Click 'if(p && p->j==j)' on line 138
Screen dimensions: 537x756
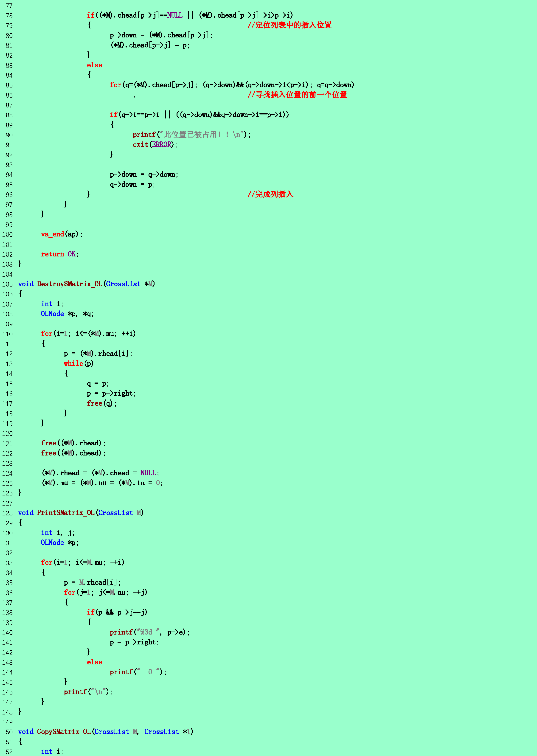(x=117, y=612)
